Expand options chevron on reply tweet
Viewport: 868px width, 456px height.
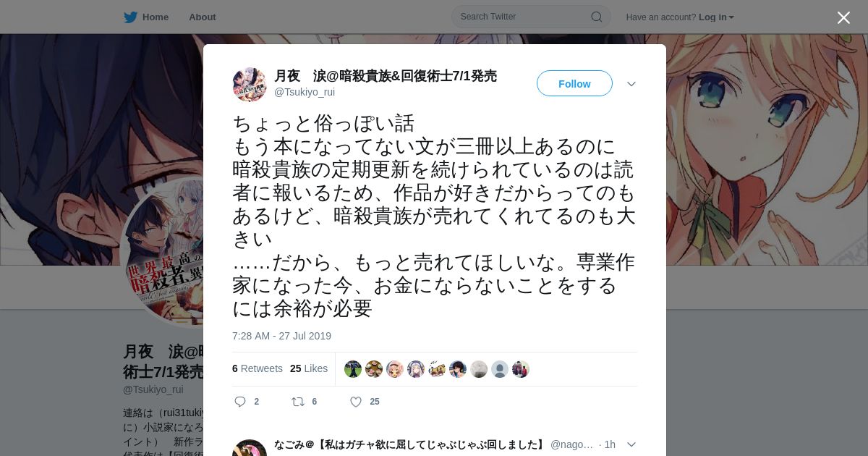pyautogui.click(x=631, y=444)
